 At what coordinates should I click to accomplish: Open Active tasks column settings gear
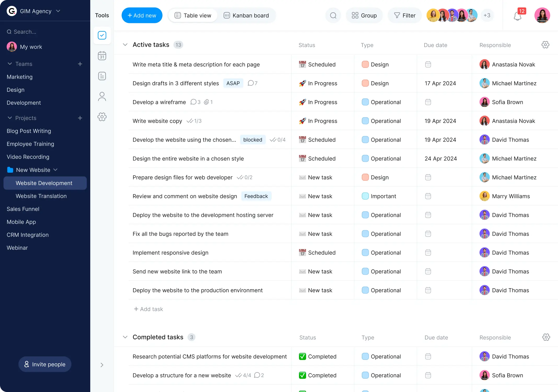point(545,45)
